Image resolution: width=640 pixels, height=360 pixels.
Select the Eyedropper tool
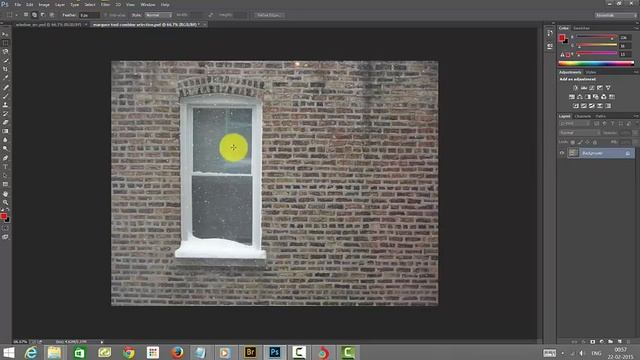pos(5,78)
